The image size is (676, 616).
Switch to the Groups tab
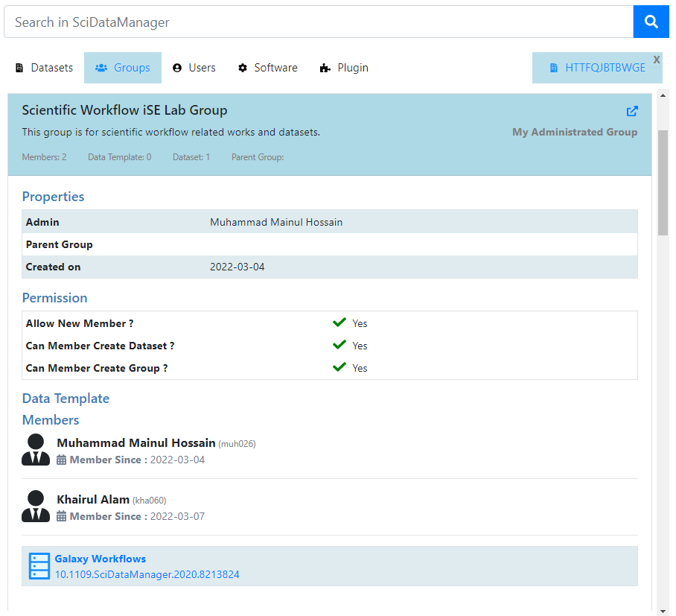click(x=123, y=68)
